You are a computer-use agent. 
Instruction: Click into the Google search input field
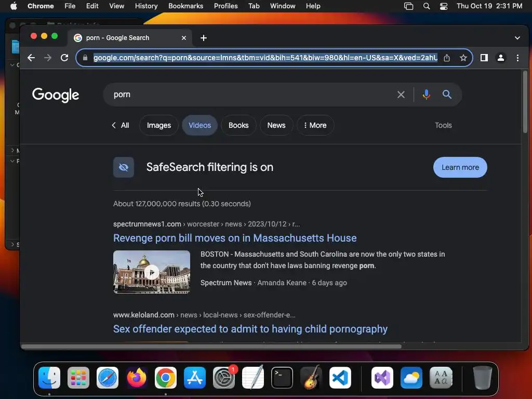coord(251,95)
